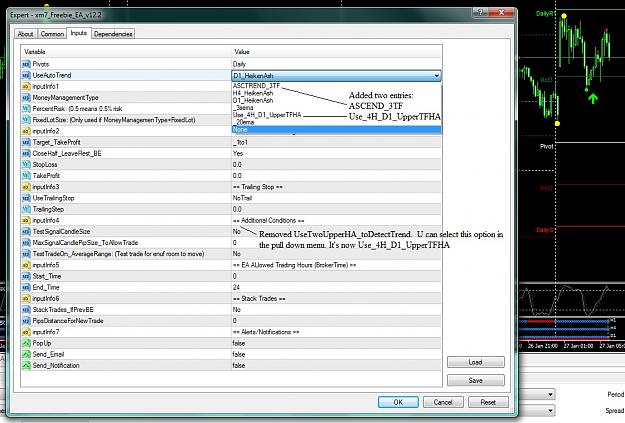Select the highlighted None option
The height and width of the screenshot is (423, 625).
pyautogui.click(x=336, y=130)
